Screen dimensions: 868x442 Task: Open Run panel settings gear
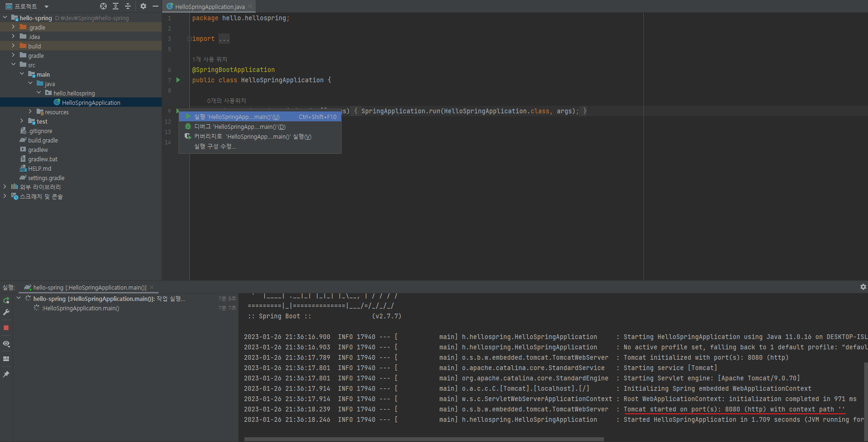click(863, 287)
